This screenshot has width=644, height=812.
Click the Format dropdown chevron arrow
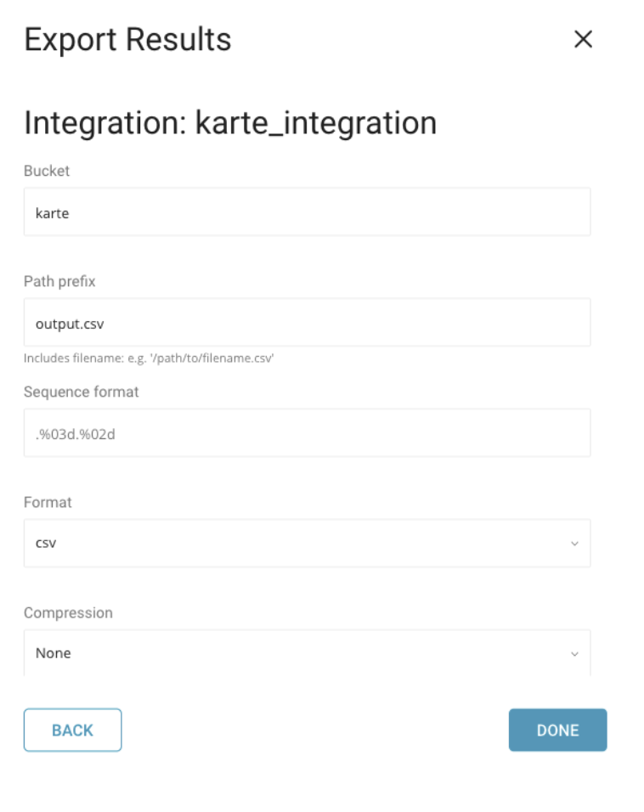pos(574,544)
